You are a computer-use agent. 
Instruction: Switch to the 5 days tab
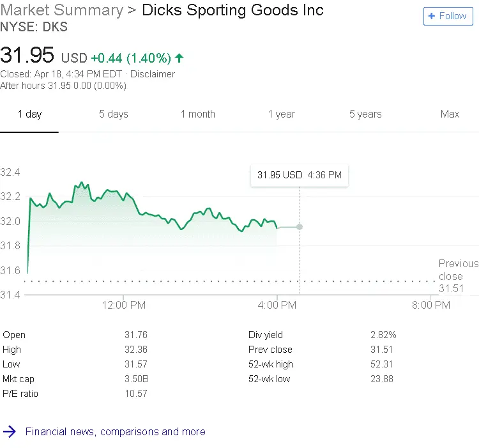click(x=113, y=114)
